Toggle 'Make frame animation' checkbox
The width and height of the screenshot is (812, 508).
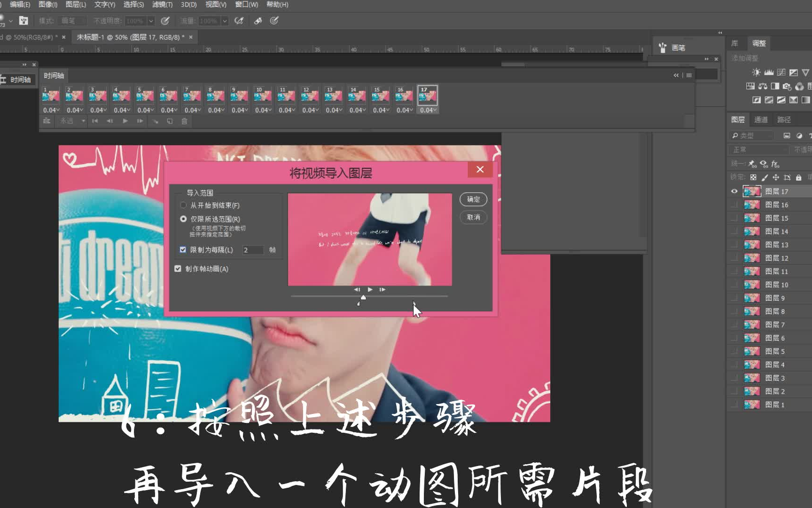coord(178,269)
